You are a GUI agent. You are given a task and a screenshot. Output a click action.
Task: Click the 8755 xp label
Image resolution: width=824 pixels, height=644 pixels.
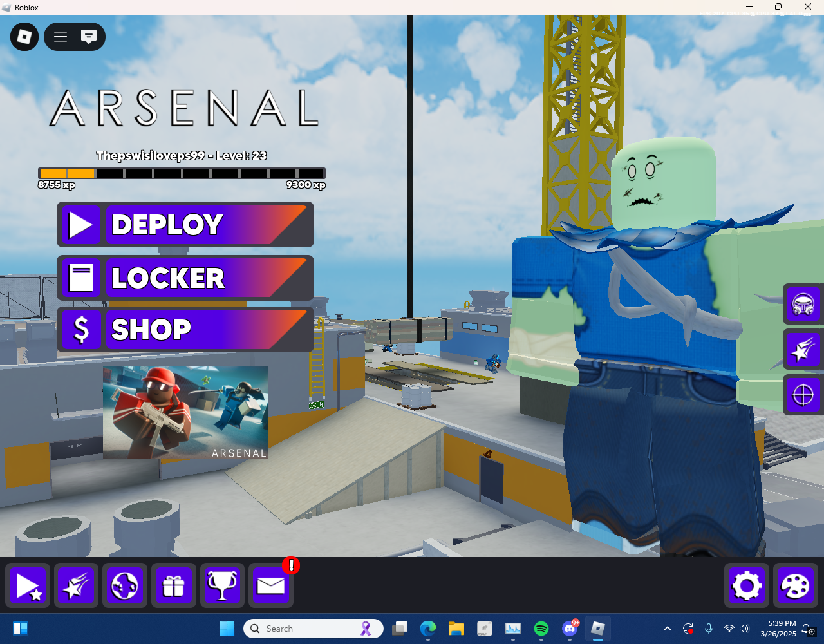(x=57, y=185)
